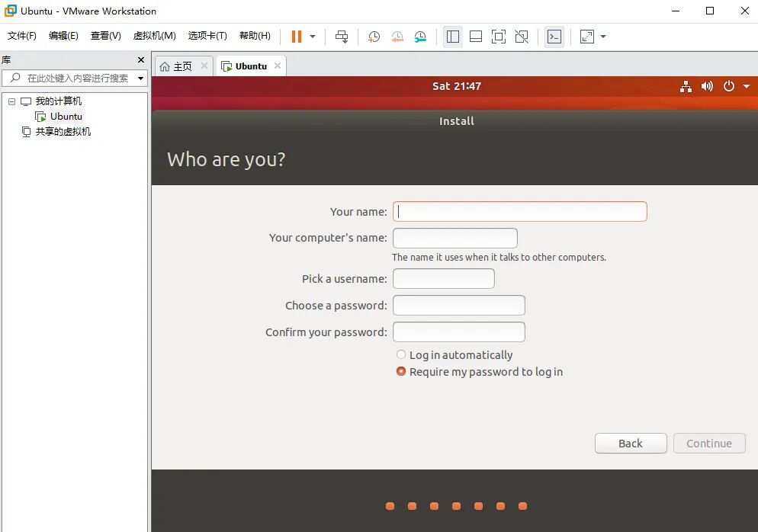Open the 选项卡(T) menu
This screenshot has height=532, width=758.
coord(207,36)
